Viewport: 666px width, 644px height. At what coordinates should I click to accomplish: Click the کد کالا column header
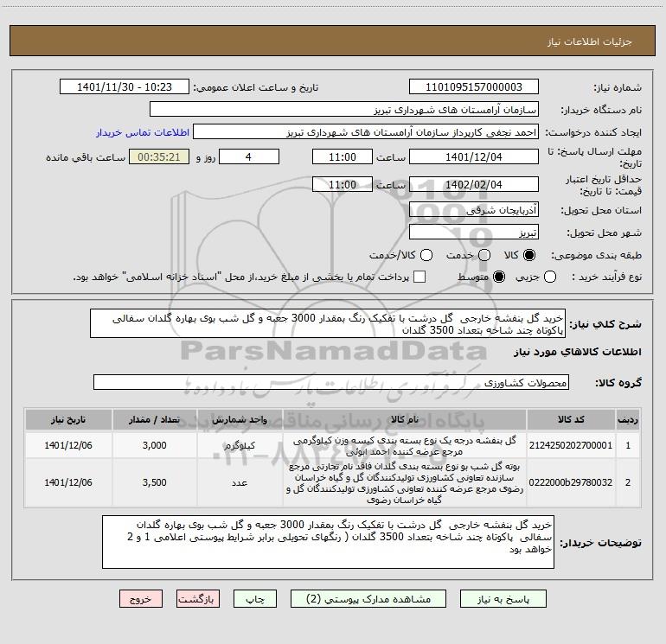(x=571, y=419)
